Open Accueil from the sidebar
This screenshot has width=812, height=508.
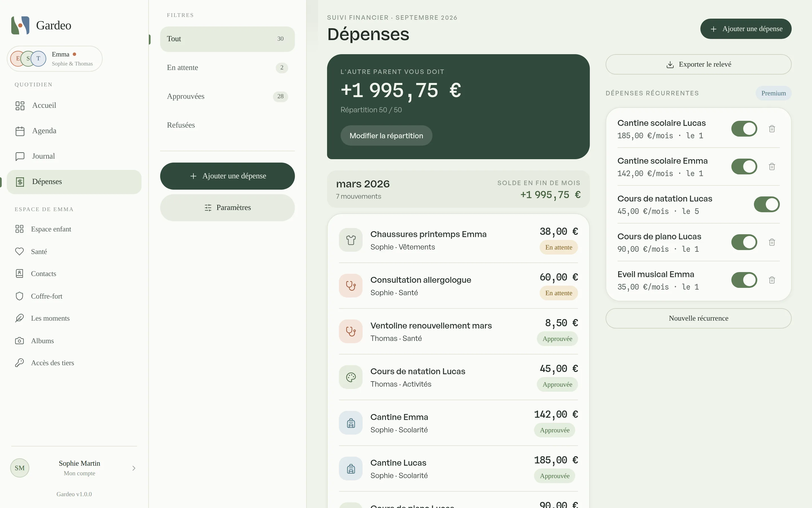(x=74, y=106)
